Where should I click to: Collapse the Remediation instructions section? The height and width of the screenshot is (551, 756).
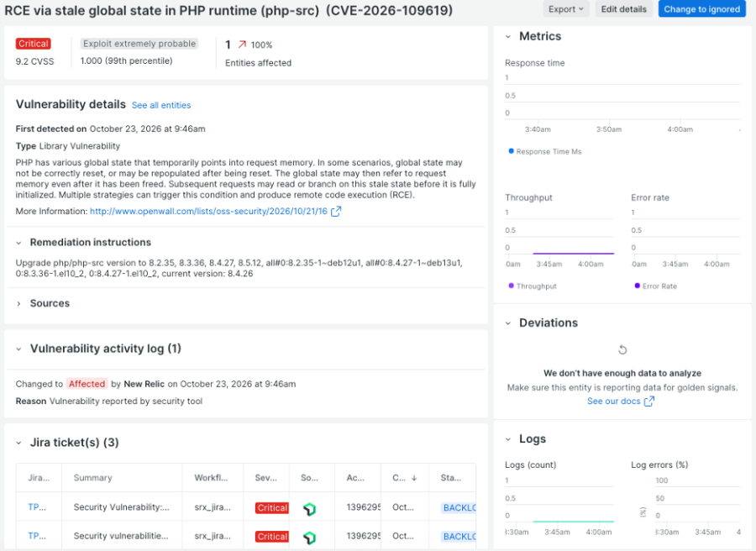pyautogui.click(x=18, y=243)
